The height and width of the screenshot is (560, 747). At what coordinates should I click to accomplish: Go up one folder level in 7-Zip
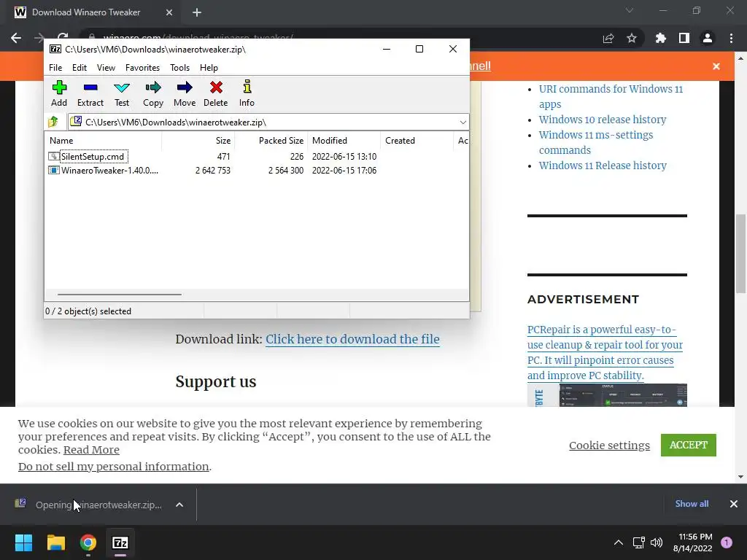pyautogui.click(x=53, y=122)
